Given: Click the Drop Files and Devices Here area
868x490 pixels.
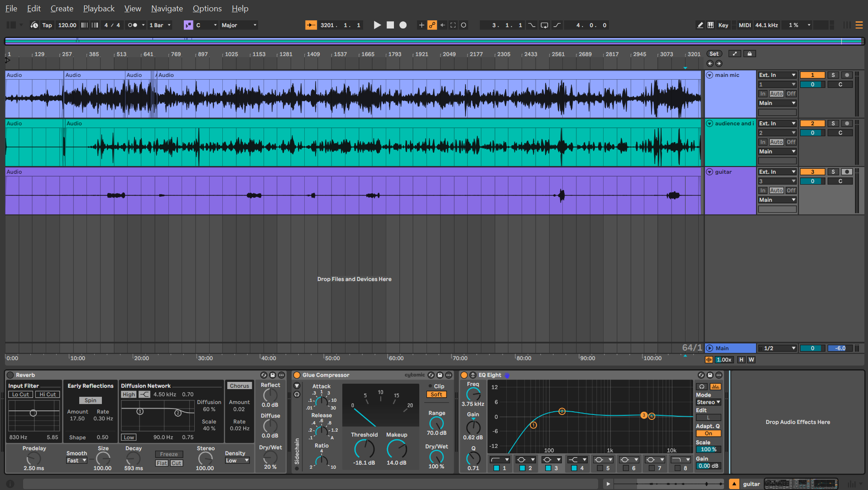Looking at the screenshot, I should [355, 279].
